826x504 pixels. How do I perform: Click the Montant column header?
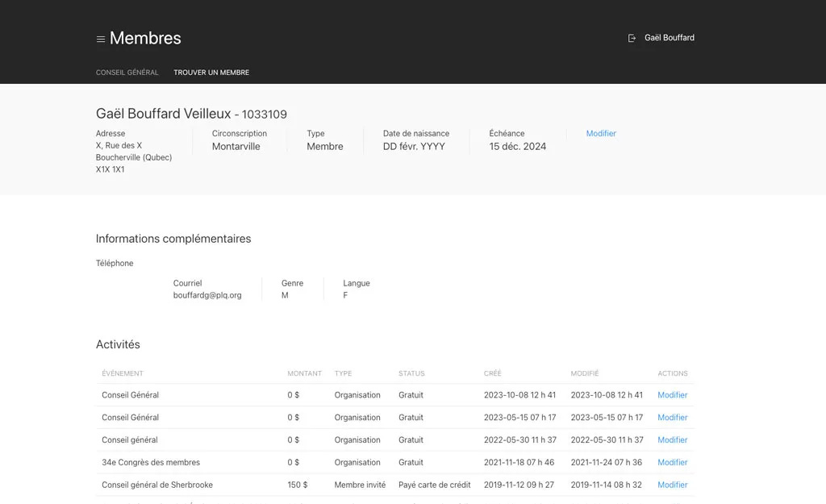pos(304,373)
